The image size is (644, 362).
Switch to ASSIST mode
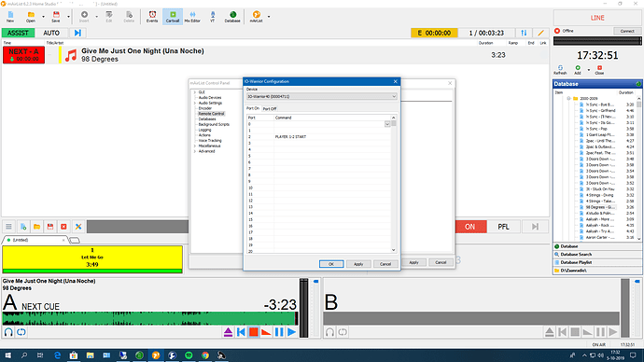pos(18,33)
